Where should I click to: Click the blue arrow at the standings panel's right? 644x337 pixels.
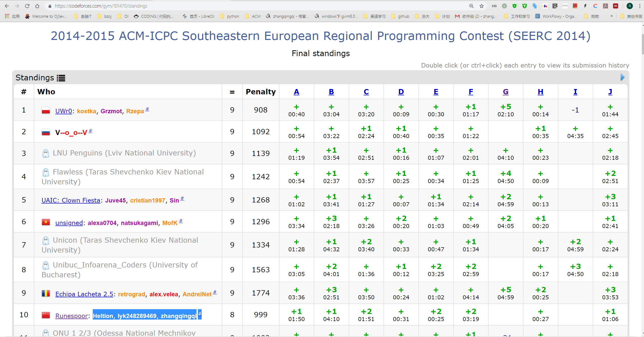click(622, 77)
